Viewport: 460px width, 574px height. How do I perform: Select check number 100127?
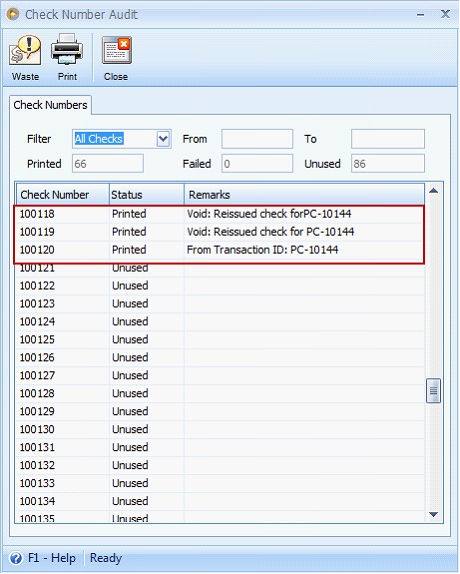click(x=37, y=375)
